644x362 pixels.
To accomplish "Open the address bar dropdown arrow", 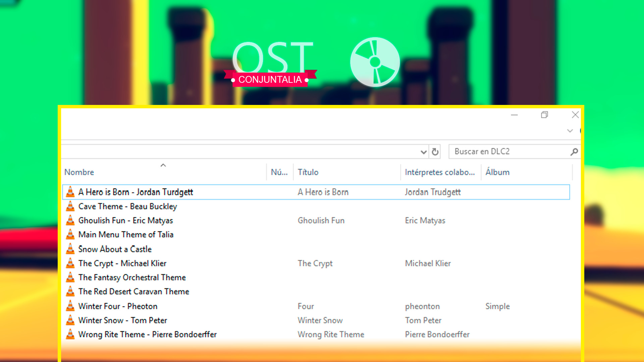I will (424, 152).
